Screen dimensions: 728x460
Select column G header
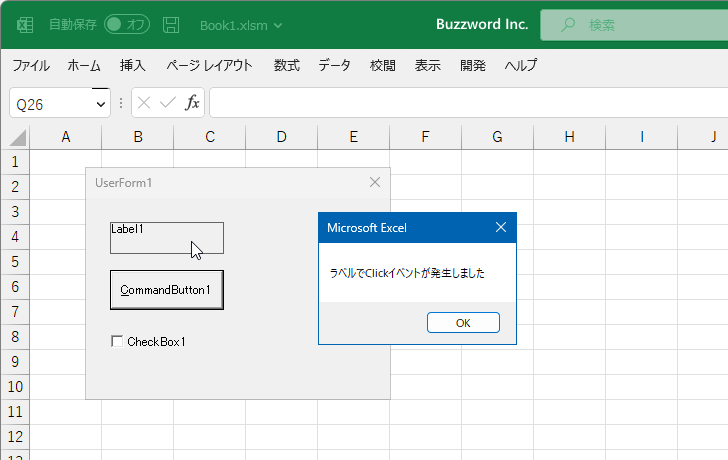click(x=497, y=137)
